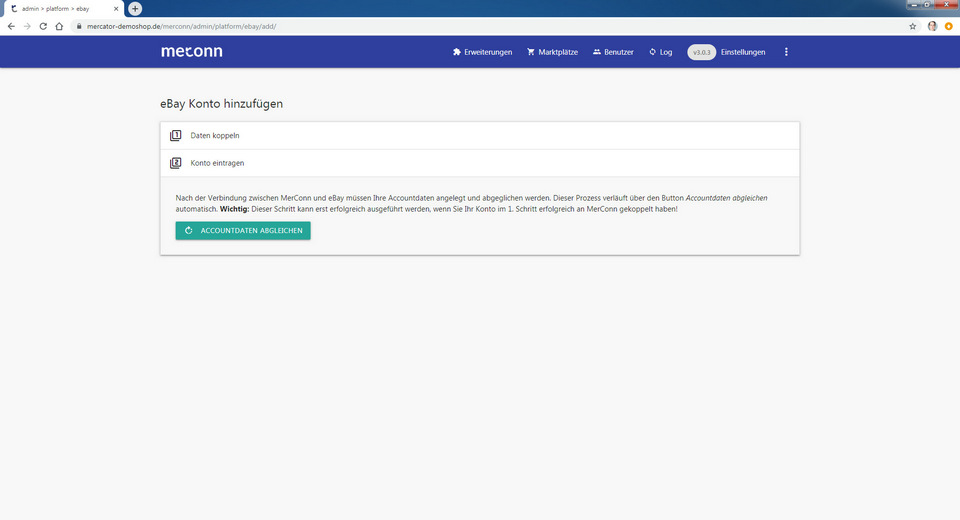
Task: Open the three-dot overflow menu
Action: (786, 52)
